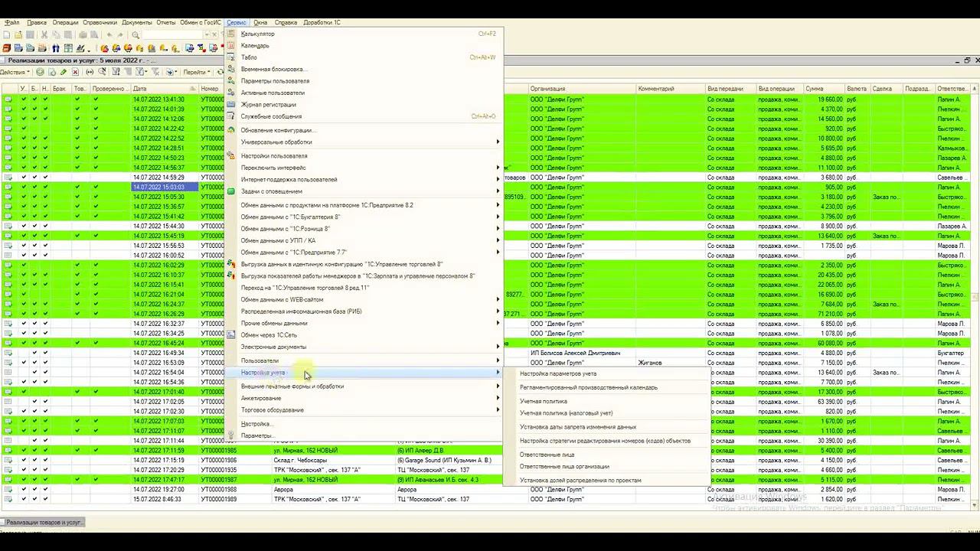Viewport: 980px width, 551px height.
Task: Click the Undo arrow icon
Action: pos(109,34)
